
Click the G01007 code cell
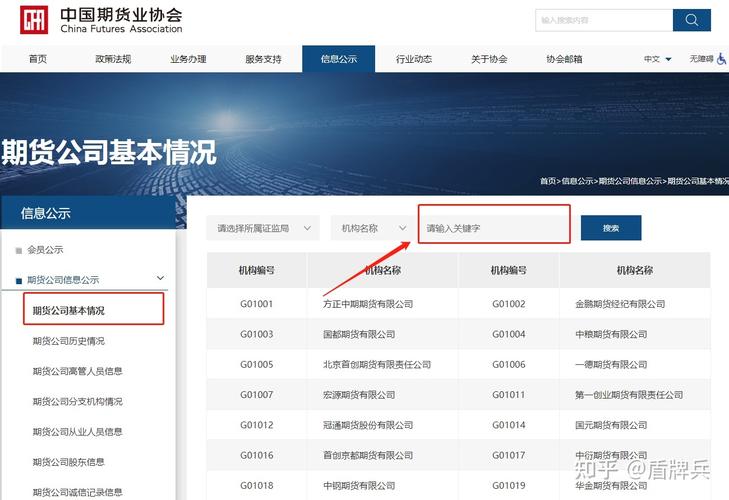tap(257, 395)
